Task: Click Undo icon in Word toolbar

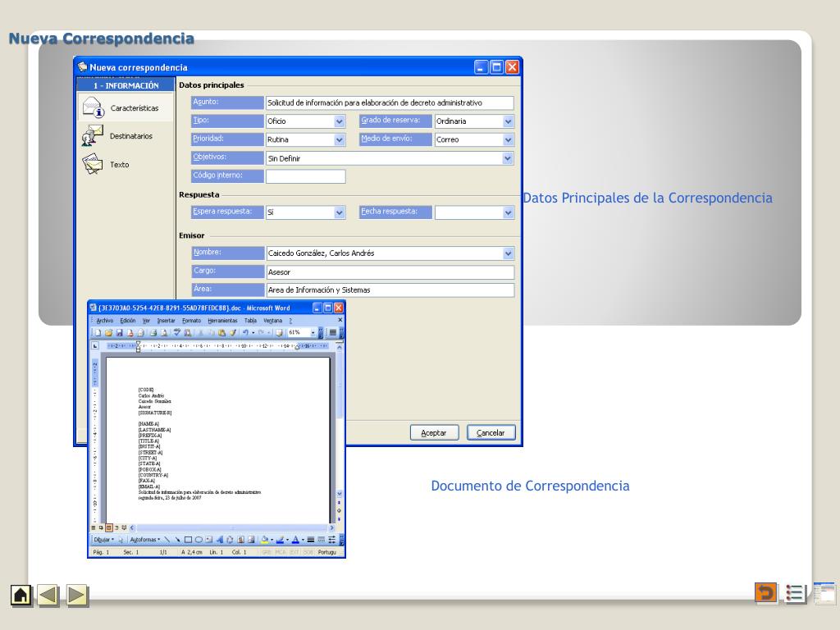Action: pyautogui.click(x=245, y=333)
